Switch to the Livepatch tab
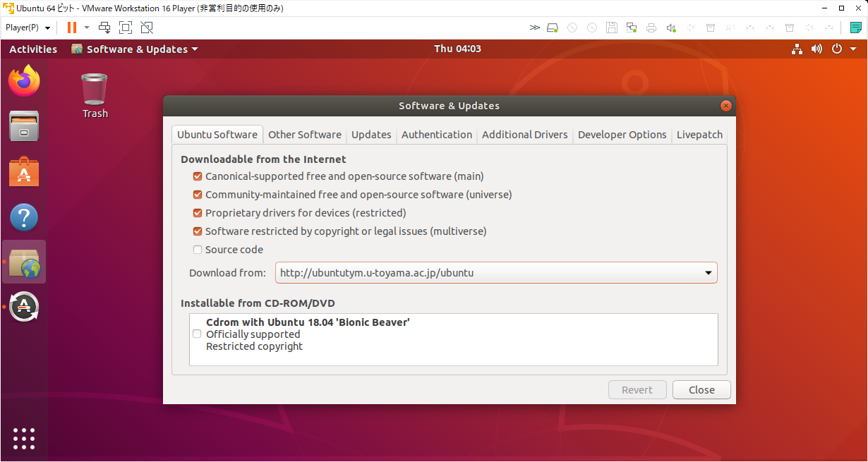Screen dimensions: 868x462 (x=699, y=135)
